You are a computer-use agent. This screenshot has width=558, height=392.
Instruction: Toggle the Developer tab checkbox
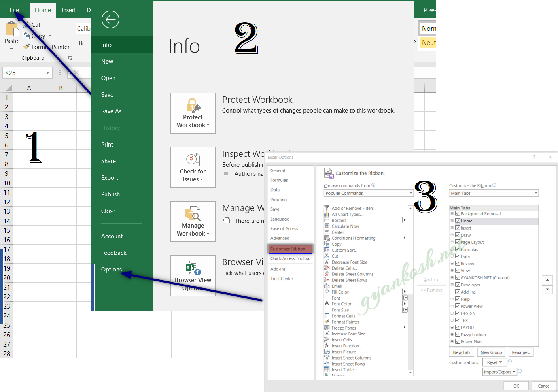[458, 285]
